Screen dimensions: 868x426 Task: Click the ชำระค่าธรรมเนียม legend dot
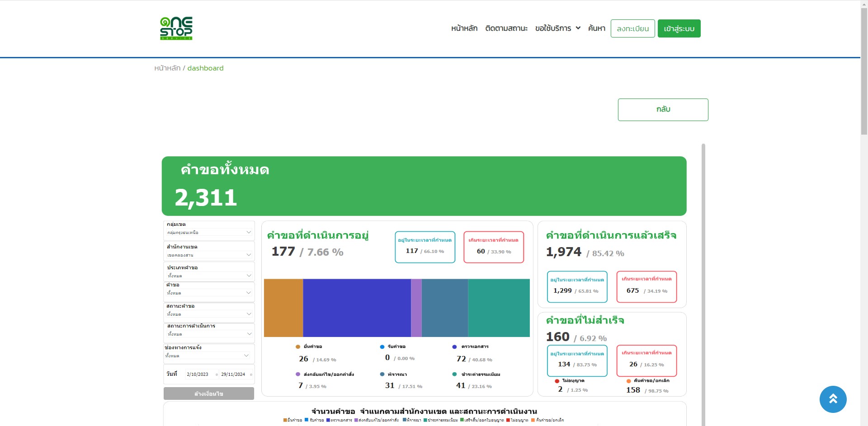coord(454,375)
